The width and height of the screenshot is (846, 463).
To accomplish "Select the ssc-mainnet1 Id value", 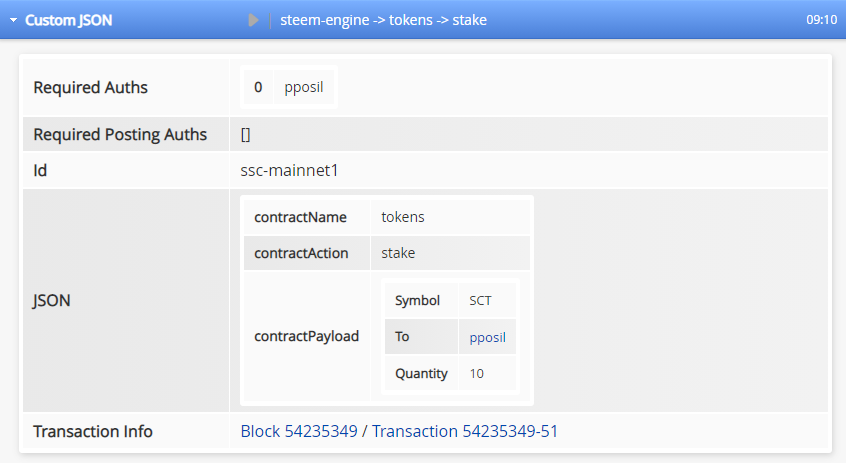I will [x=290, y=171].
